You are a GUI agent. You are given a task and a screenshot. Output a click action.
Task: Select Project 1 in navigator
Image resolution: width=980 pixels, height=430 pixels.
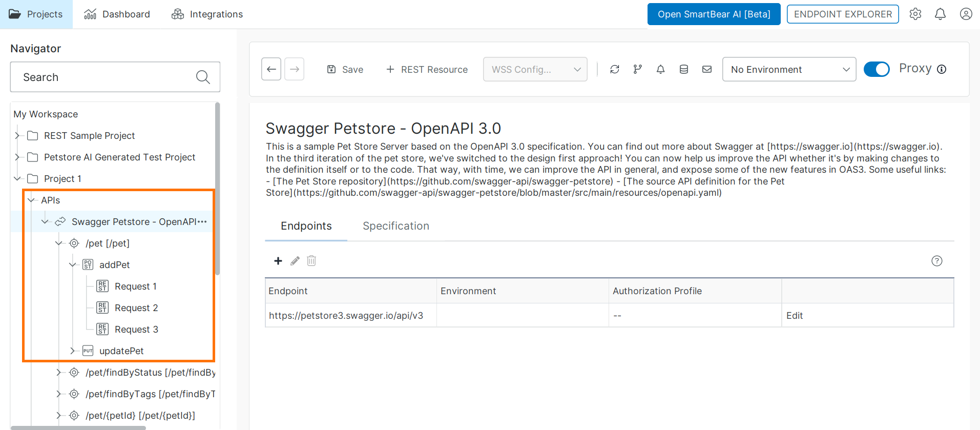tap(62, 178)
